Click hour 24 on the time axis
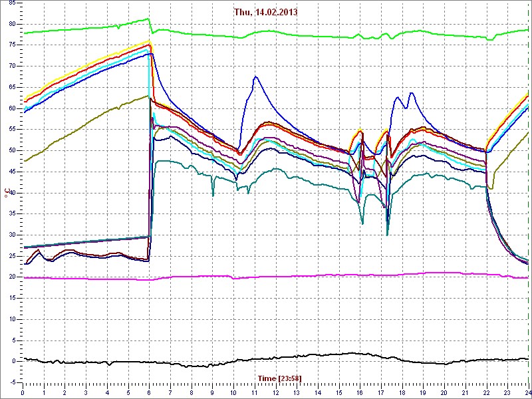Screen dimensions: 532x399 (x=528, y=392)
